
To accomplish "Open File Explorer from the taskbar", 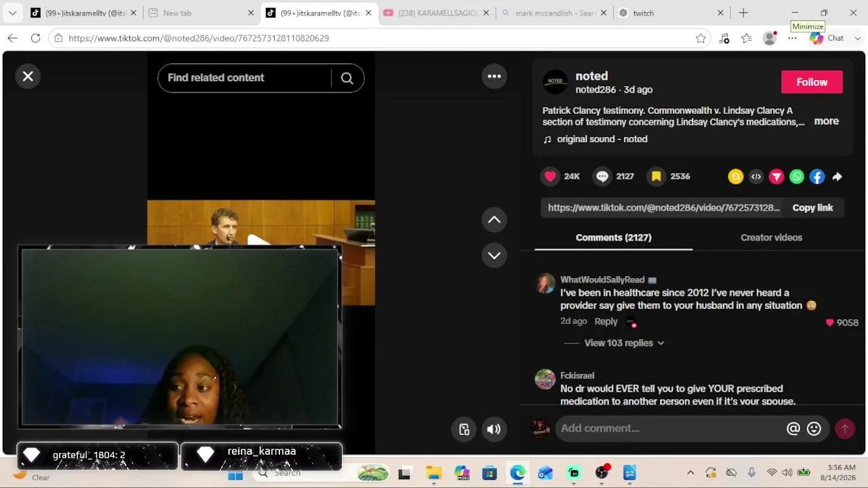I will (x=433, y=473).
